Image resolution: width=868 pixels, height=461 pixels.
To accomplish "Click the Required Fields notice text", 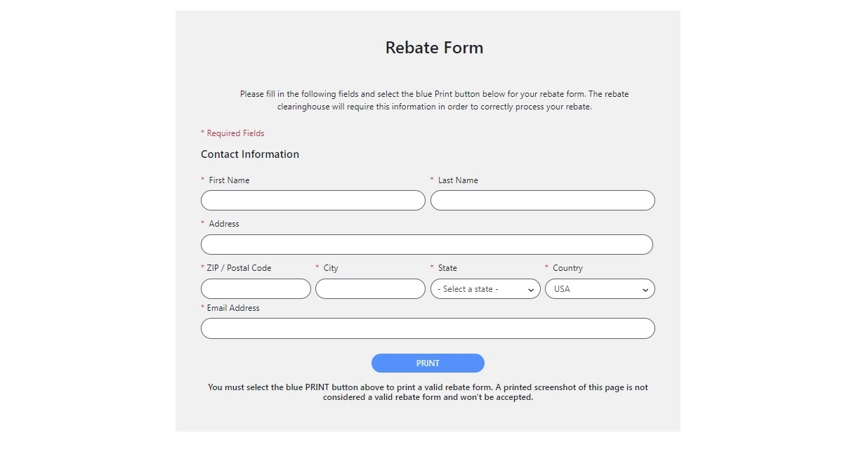I will [232, 133].
